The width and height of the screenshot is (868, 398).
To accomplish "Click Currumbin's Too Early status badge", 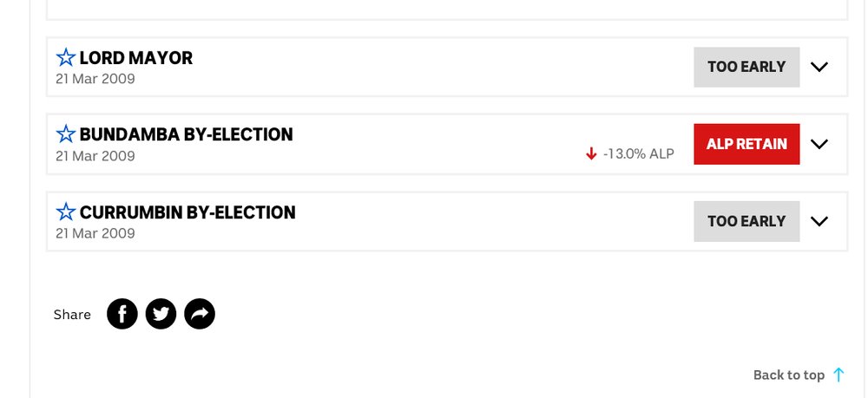I will pyautogui.click(x=746, y=221).
